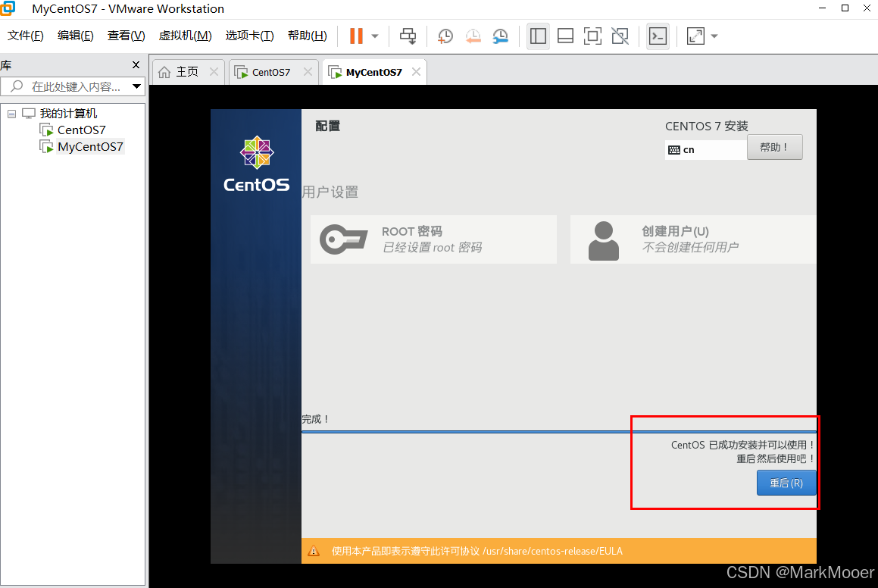
Task: Close the CentOS7 tab
Action: point(308,72)
